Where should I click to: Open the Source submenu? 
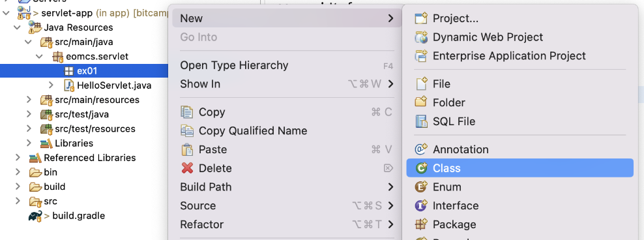point(287,205)
